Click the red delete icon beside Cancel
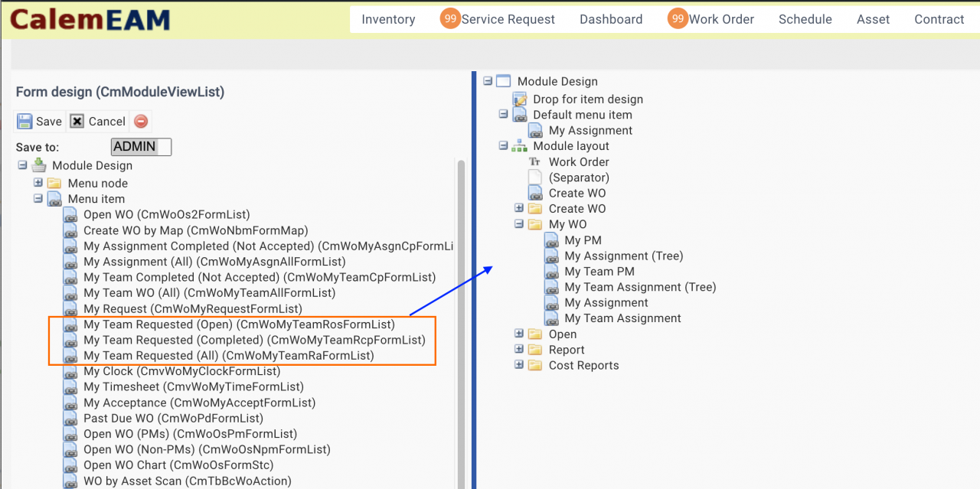980x489 pixels. coord(141,121)
